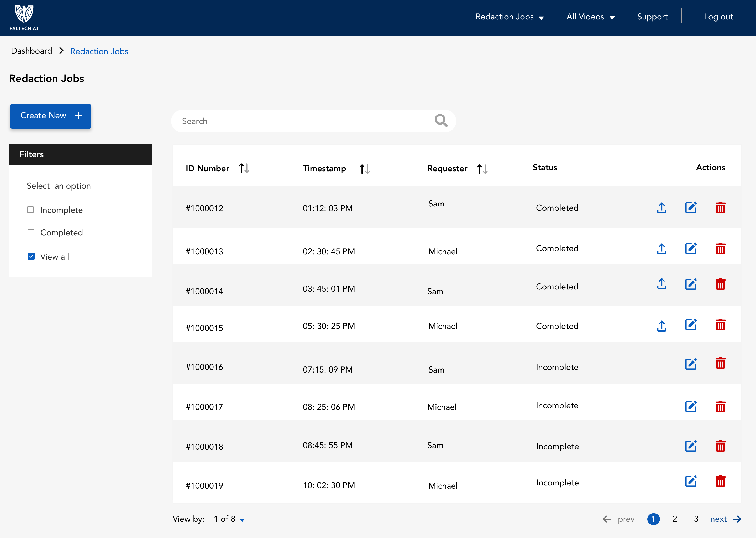Click the FALTECH.AI logo
The height and width of the screenshot is (538, 756).
tap(24, 18)
